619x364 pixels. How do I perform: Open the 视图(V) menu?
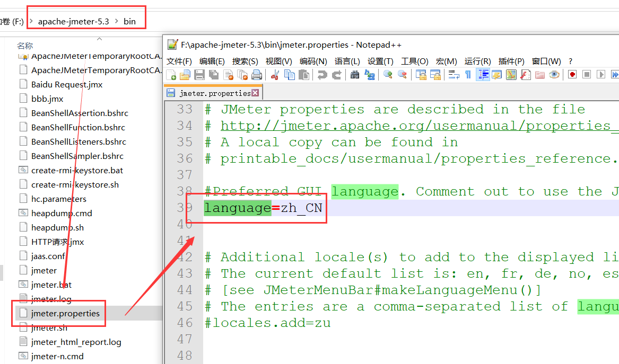tap(278, 61)
